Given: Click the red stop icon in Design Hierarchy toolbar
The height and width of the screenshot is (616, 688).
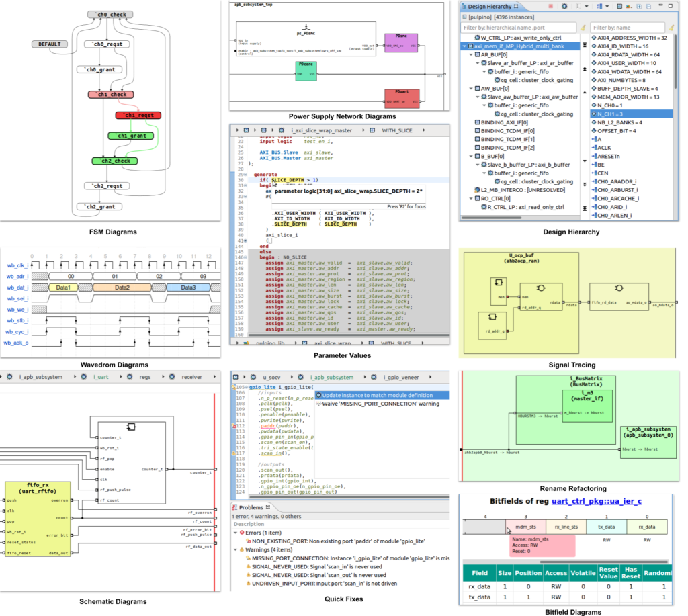Looking at the screenshot, I should (550, 7).
